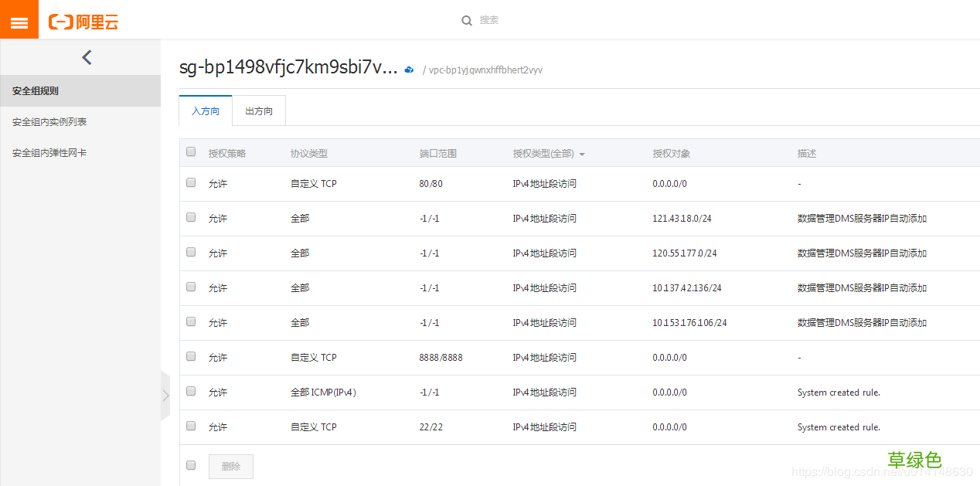Click the edit icon beside the security group name
The image size is (980, 486).
pyautogui.click(x=409, y=69)
